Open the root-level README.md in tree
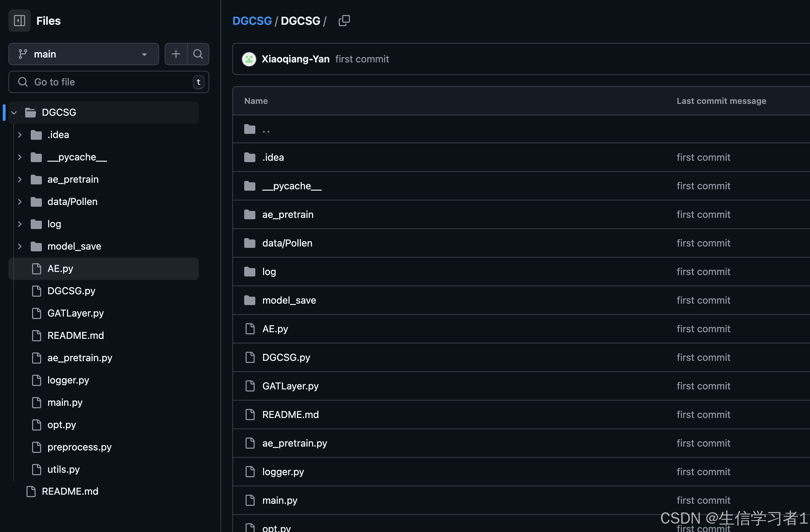Screen dimensions: 810x532 pos(104,492)
